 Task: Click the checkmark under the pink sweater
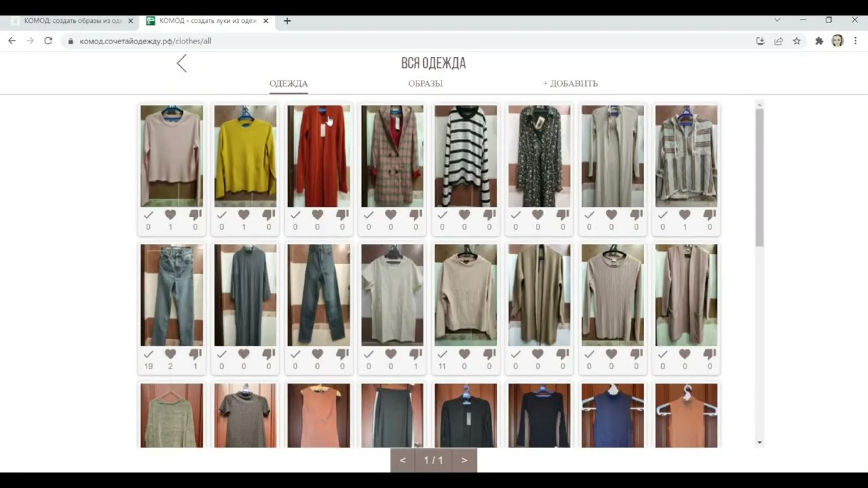coord(148,215)
